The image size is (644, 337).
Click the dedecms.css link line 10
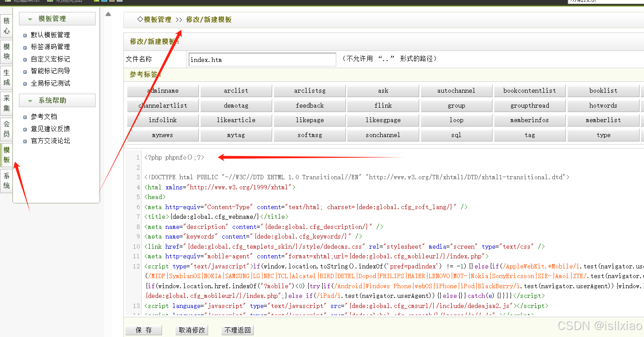coord(344,246)
